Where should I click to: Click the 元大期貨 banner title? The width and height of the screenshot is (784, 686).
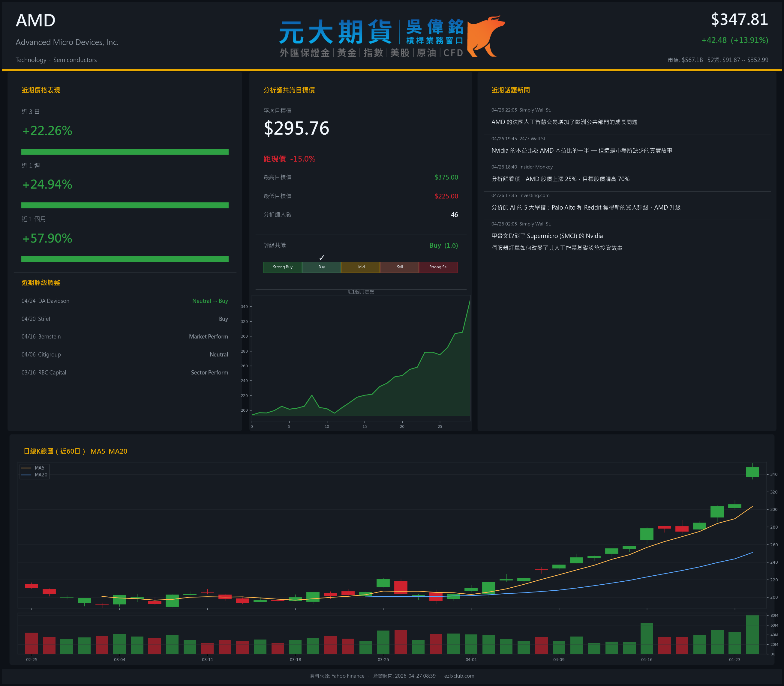tap(335, 32)
